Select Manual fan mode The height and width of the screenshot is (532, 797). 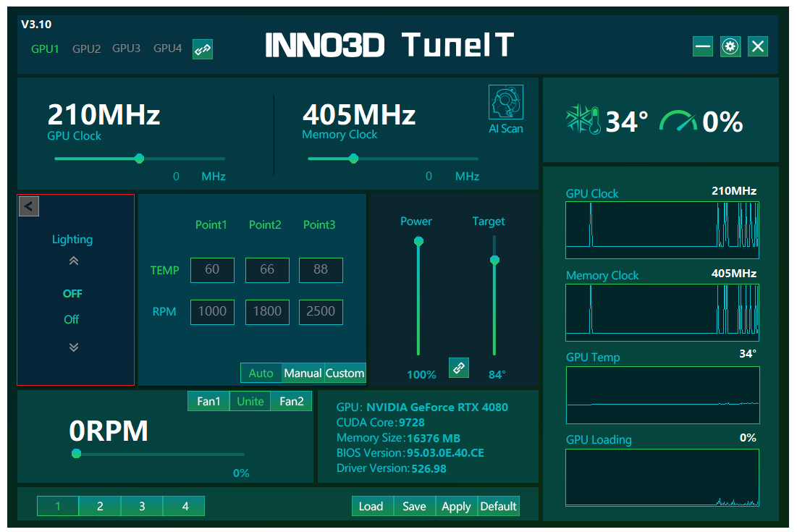pyautogui.click(x=303, y=373)
